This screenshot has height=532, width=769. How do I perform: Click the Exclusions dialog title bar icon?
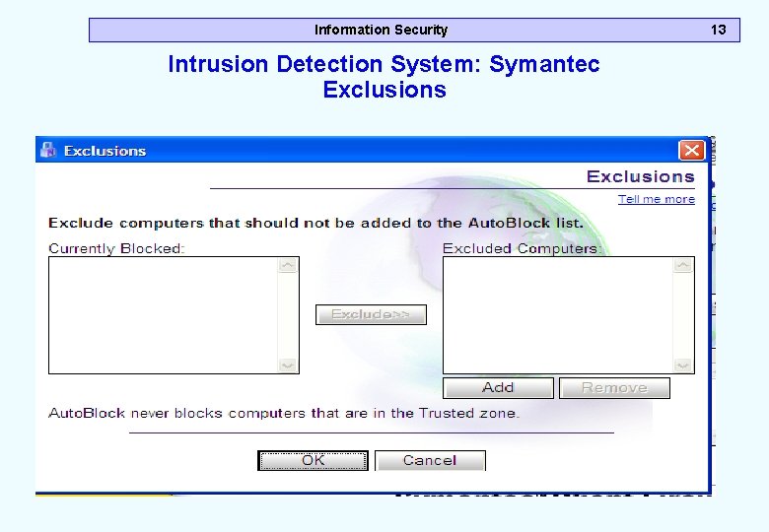pyautogui.click(x=48, y=150)
